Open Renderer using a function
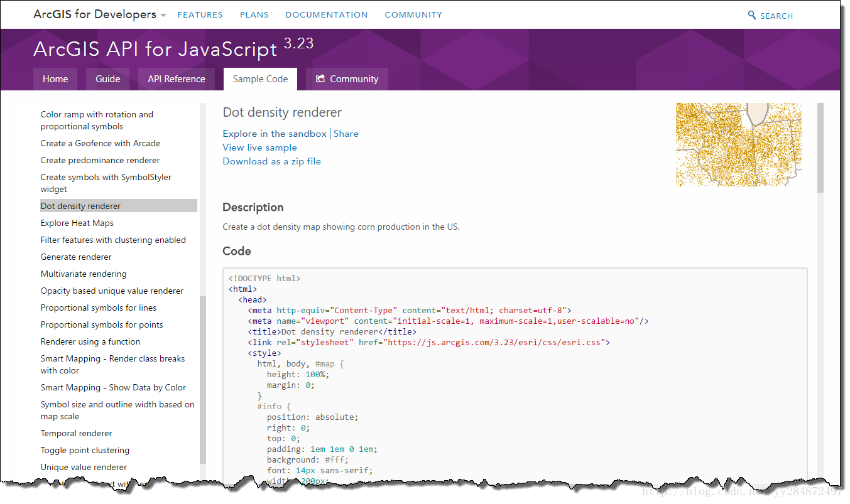 coord(90,341)
